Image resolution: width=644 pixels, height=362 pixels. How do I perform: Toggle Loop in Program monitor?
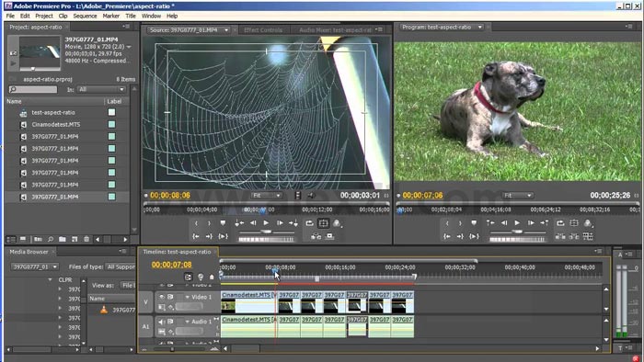coord(560,223)
